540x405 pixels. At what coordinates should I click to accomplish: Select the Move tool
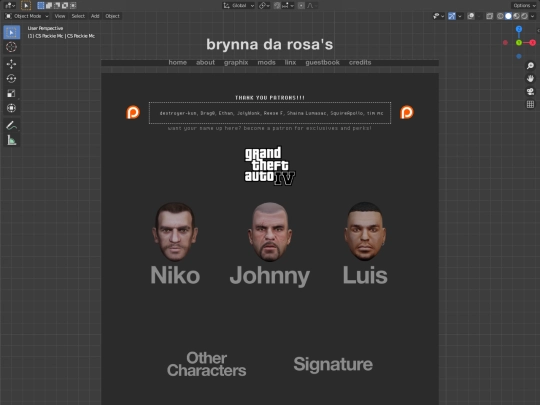pyautogui.click(x=11, y=64)
